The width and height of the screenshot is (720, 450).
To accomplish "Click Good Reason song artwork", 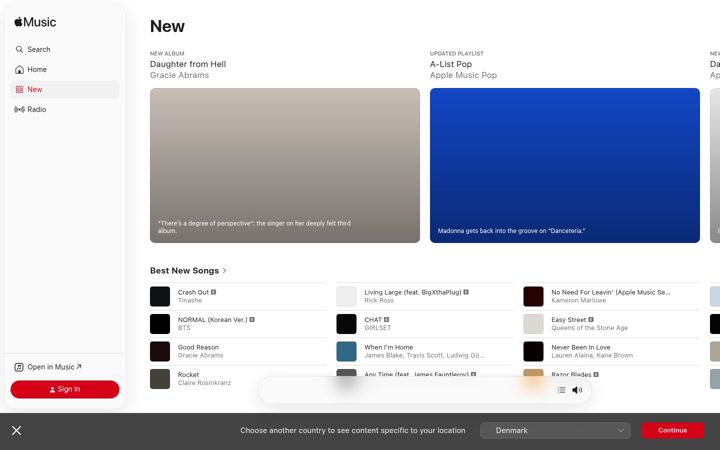I will click(x=160, y=351).
